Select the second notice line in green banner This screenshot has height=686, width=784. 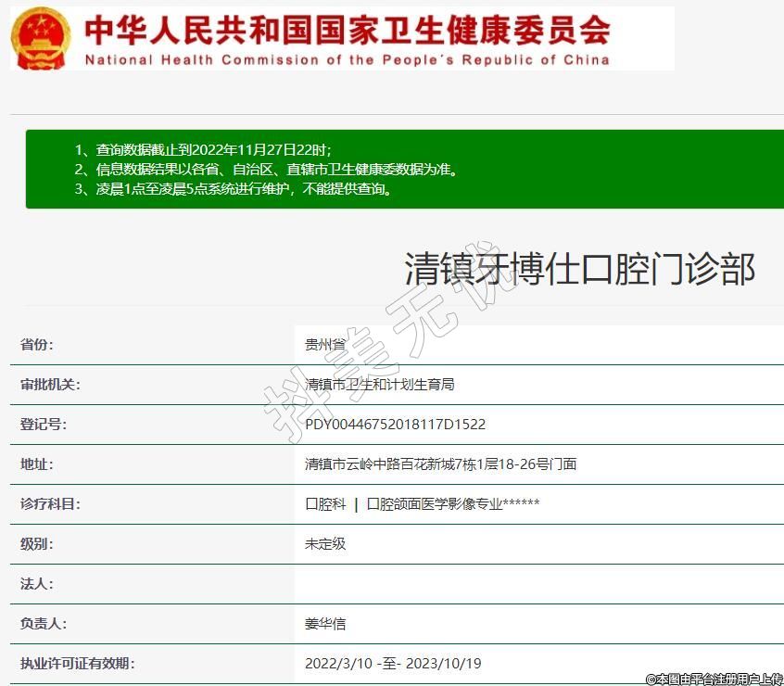265,170
